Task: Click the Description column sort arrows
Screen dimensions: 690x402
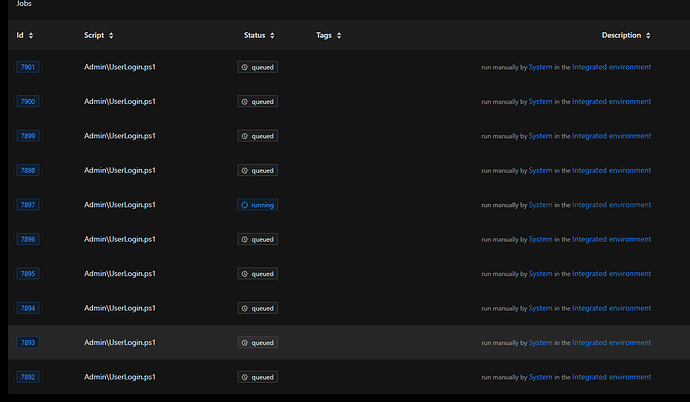Action: 649,36
